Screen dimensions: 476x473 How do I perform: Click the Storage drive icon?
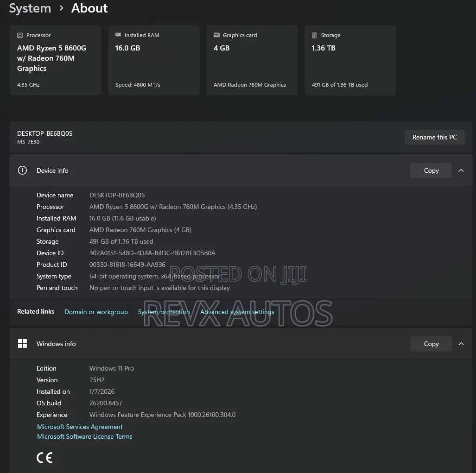(x=315, y=35)
